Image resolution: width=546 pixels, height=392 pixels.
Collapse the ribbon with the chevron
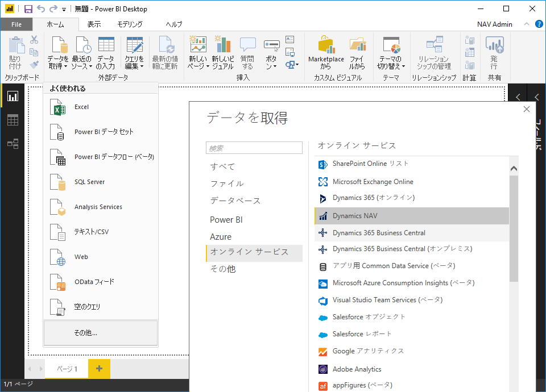pos(527,24)
